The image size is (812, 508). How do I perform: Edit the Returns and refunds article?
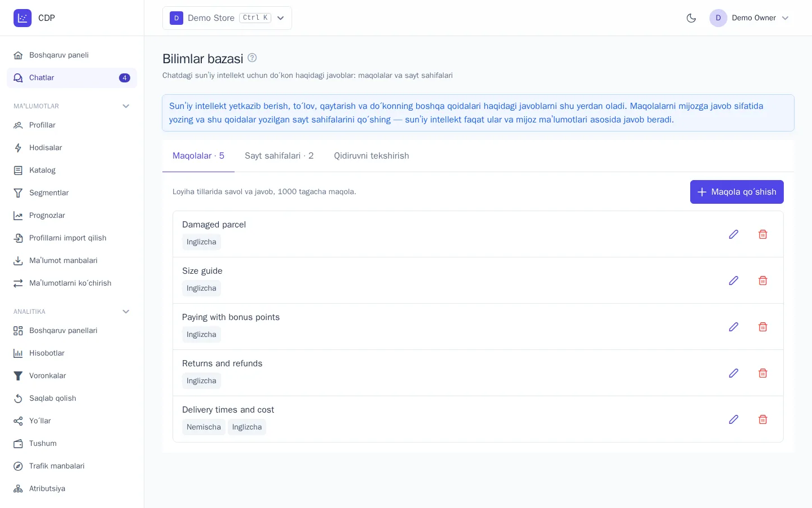pyautogui.click(x=734, y=373)
